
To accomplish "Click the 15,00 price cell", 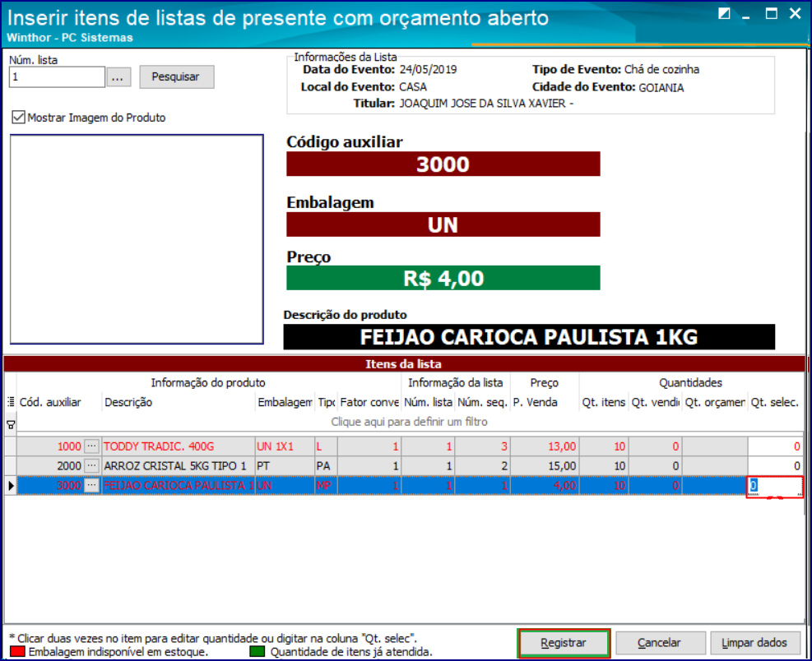I will [x=545, y=466].
